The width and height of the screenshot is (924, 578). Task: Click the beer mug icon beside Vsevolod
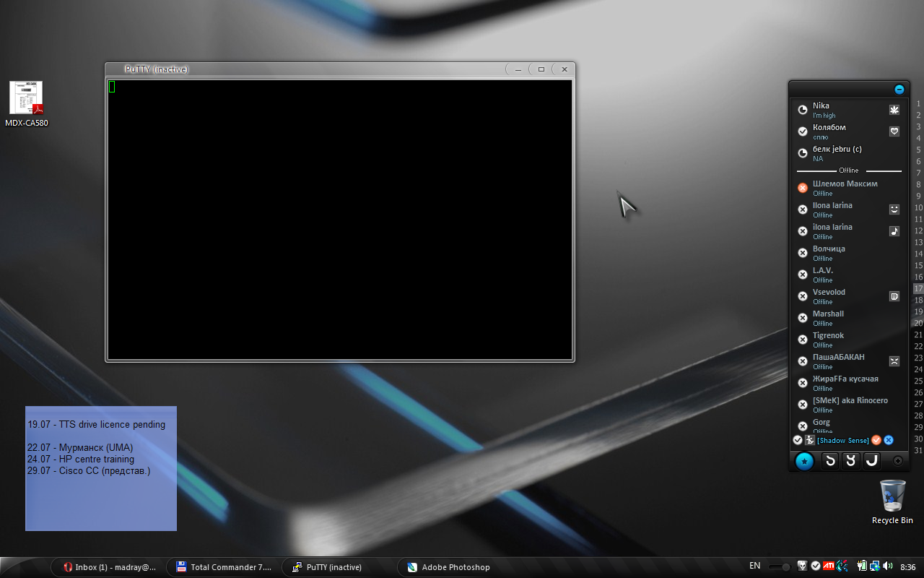(894, 296)
